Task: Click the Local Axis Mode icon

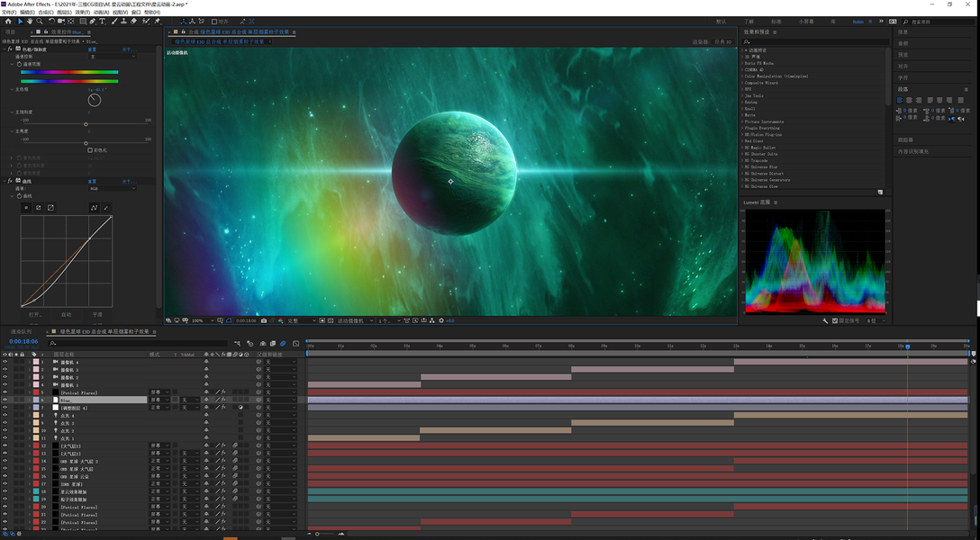Action: pos(184,22)
